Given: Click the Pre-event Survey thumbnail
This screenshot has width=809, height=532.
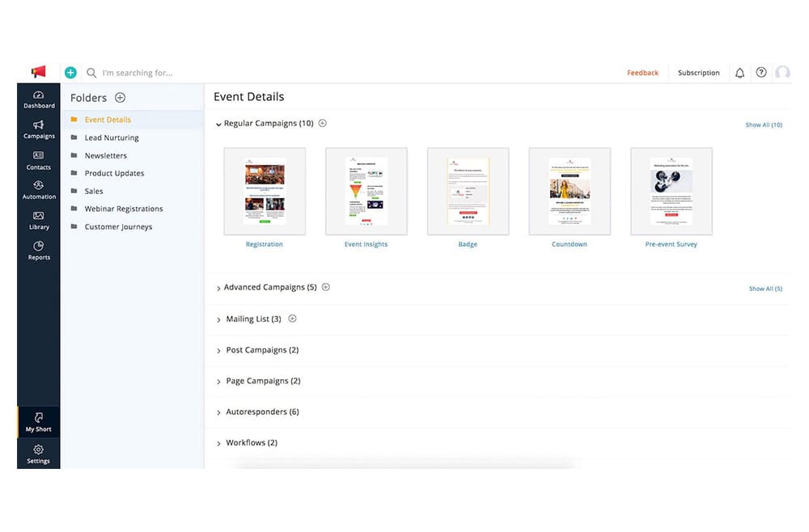Looking at the screenshot, I should click(x=671, y=192).
